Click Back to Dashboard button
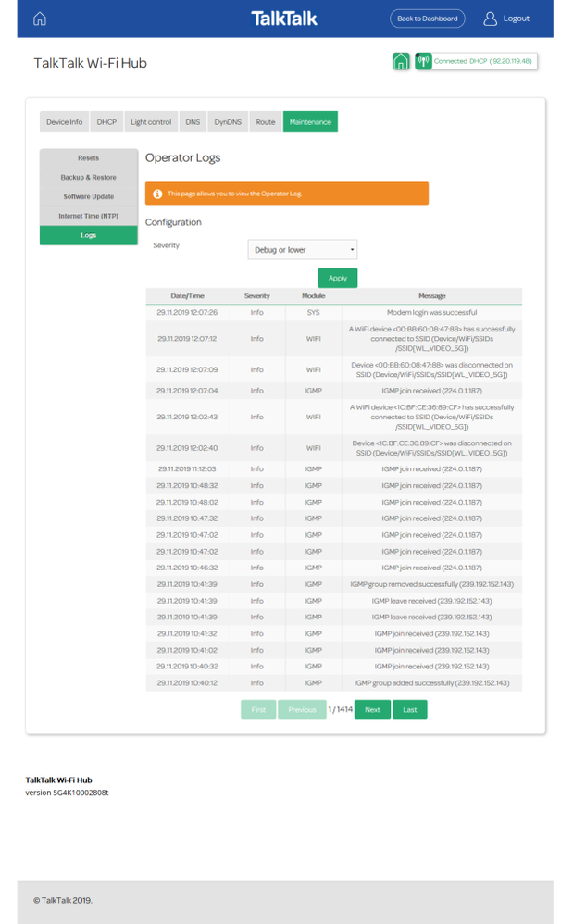 (x=428, y=19)
